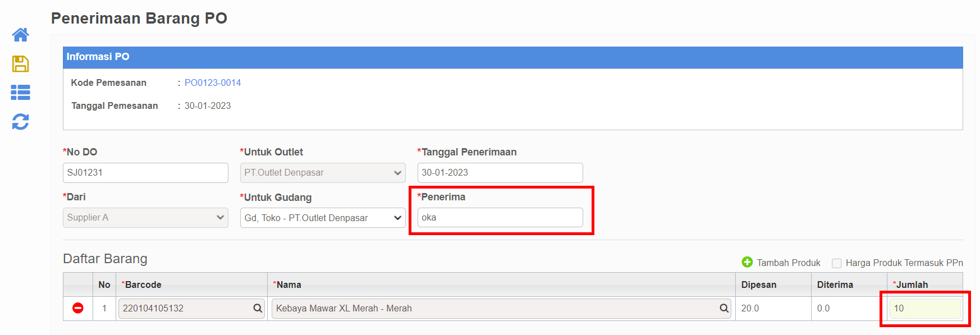Screen dimensions: 980x335
Task: Click the Jumlah quantity field
Action: coord(925,309)
